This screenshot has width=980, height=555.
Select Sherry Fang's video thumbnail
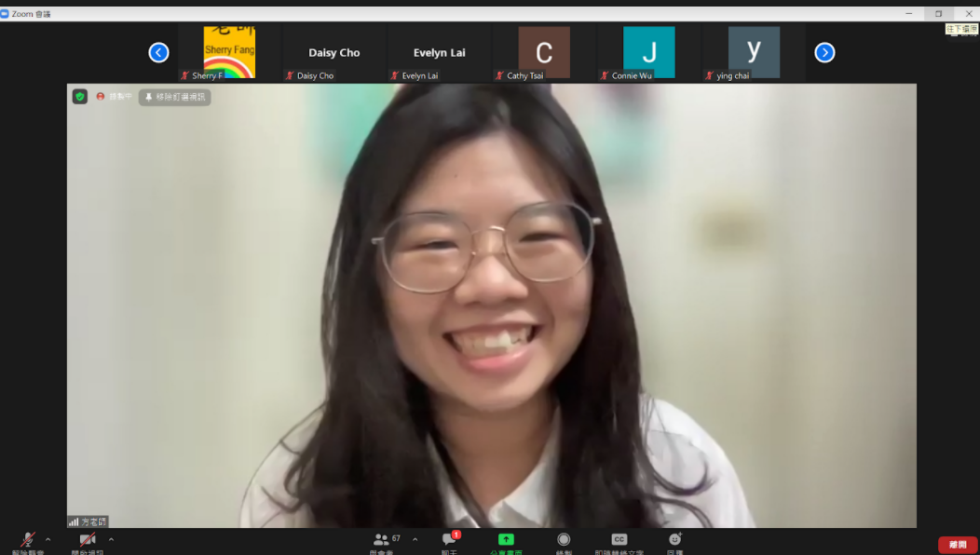229,53
